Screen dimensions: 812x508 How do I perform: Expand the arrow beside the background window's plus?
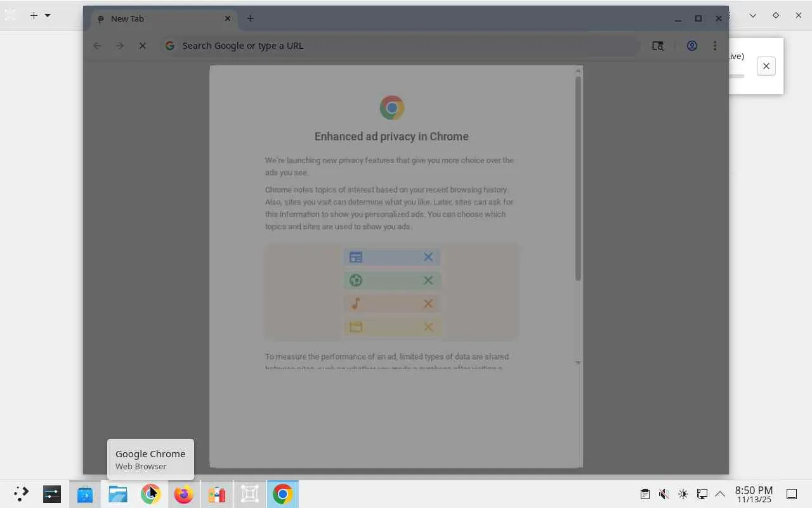[x=48, y=15]
